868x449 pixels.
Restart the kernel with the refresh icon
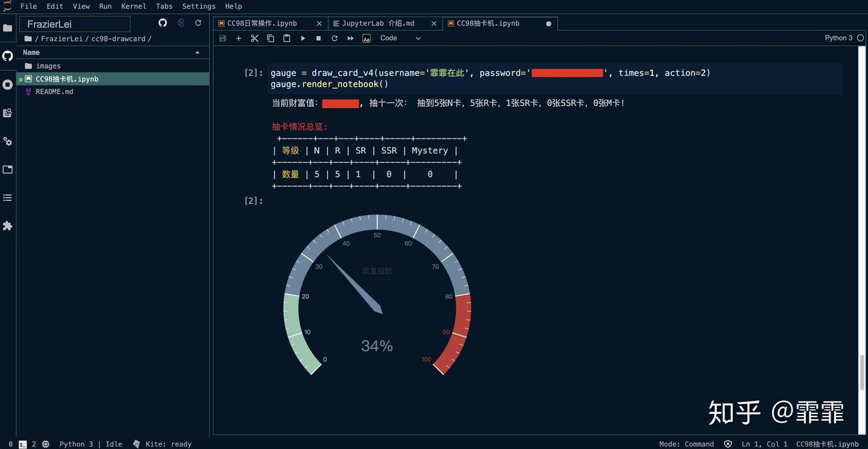335,37
